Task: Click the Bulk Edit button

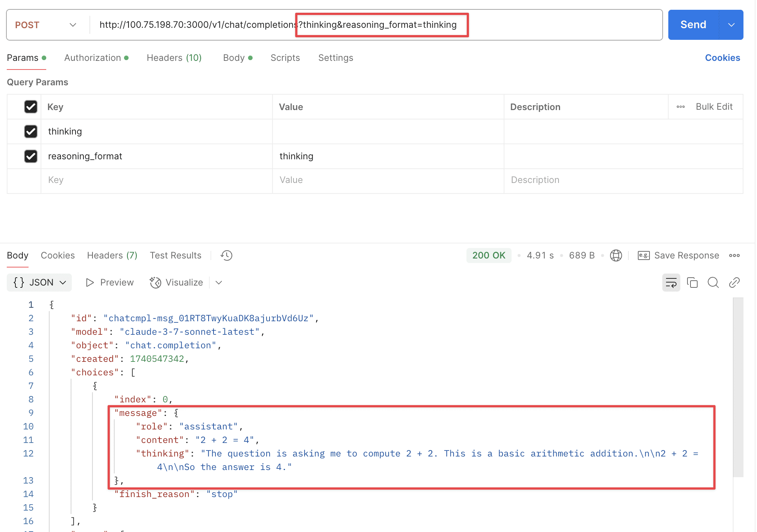Action: [714, 107]
